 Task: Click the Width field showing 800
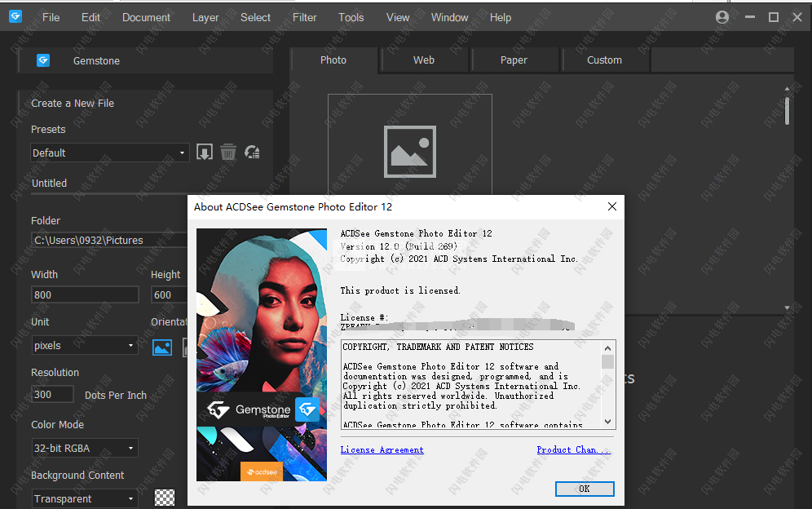pos(85,294)
